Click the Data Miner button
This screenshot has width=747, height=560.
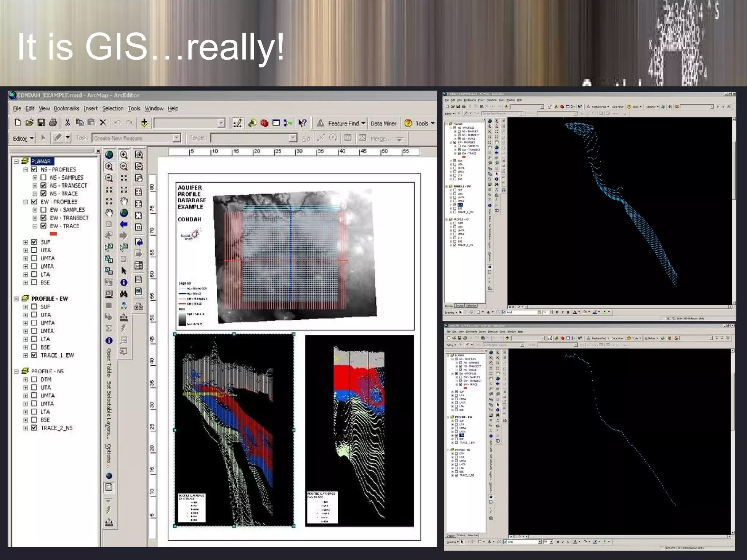(383, 124)
